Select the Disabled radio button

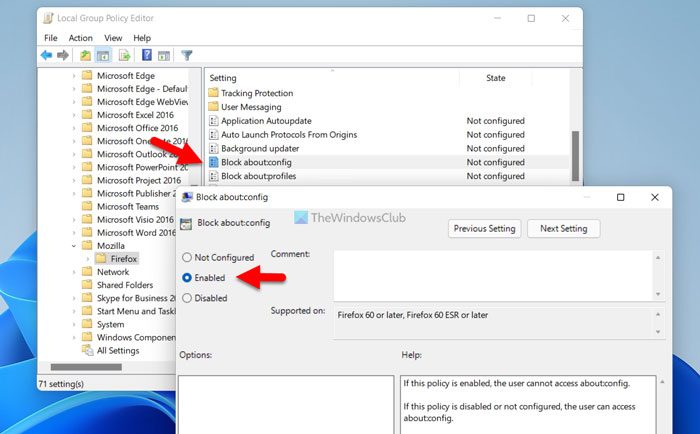point(187,298)
